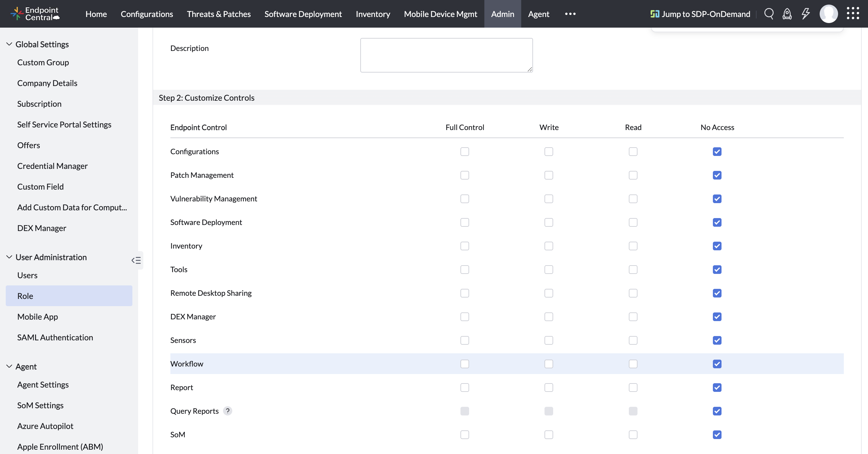Open the apps grid icon
Image resolution: width=868 pixels, height=454 pixels.
(x=853, y=14)
